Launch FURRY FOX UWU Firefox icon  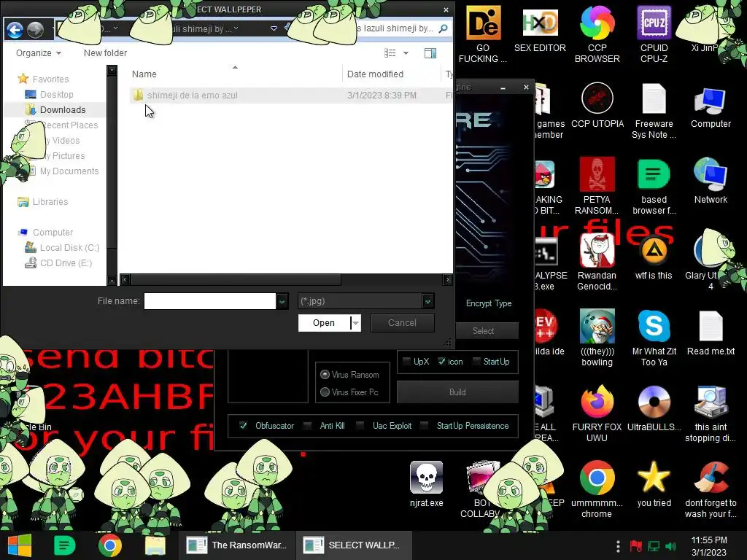click(597, 414)
